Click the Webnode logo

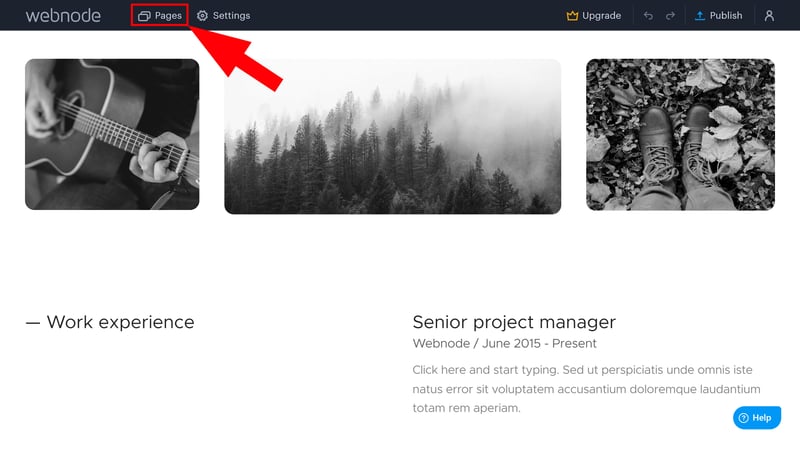[63, 15]
